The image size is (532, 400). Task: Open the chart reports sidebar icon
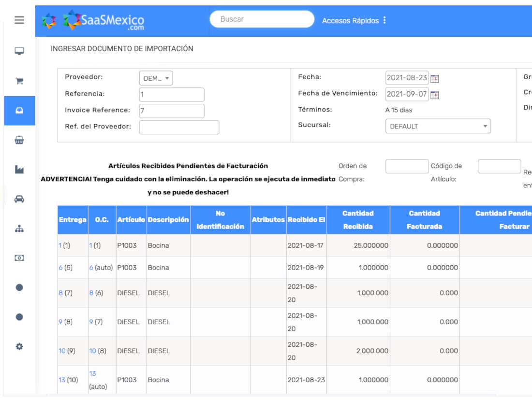coord(19,170)
